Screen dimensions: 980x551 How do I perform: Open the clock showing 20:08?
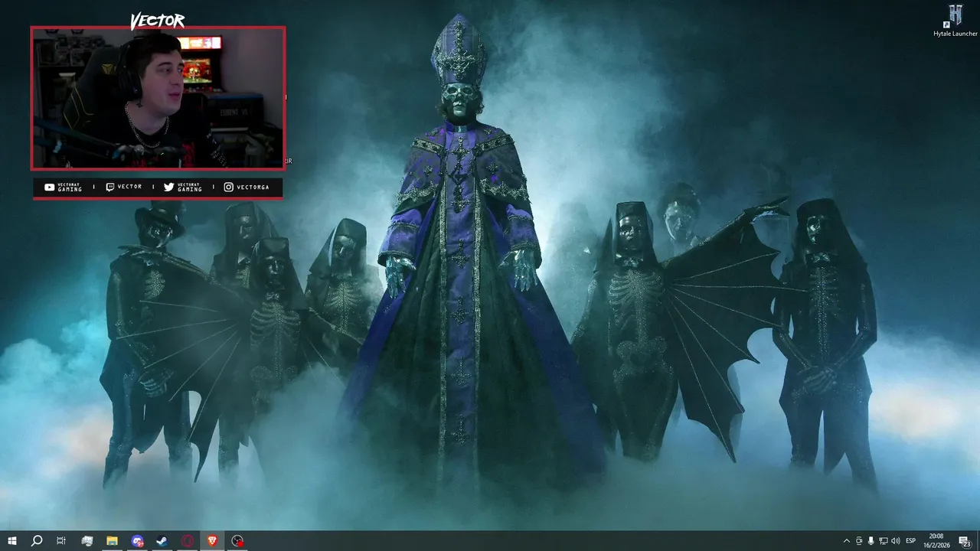(x=936, y=541)
